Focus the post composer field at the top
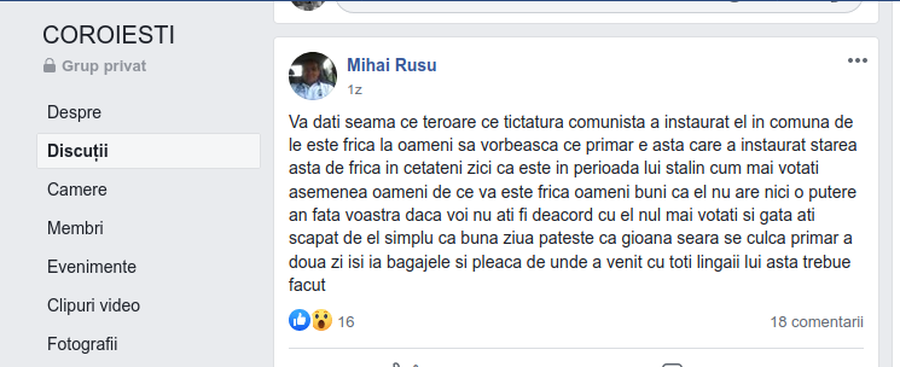The height and width of the screenshot is (367, 900). click(x=599, y=6)
